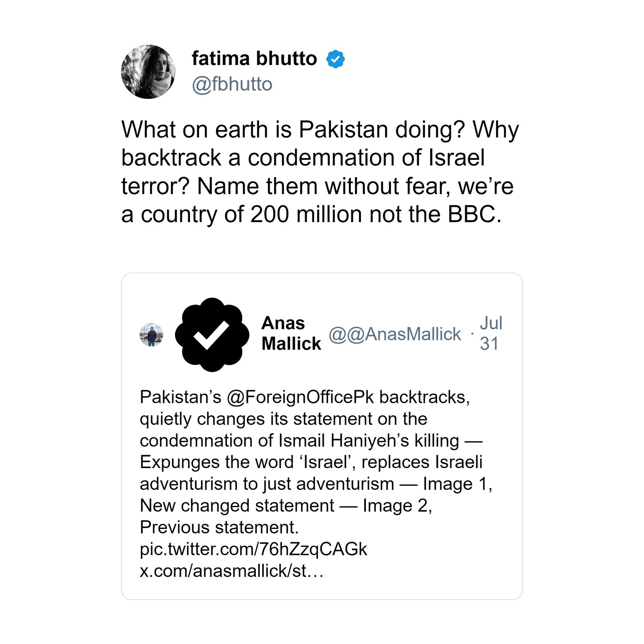Open the x.com/anasmallick link
Image resolution: width=644 pixels, height=644 pixels.
(x=231, y=571)
